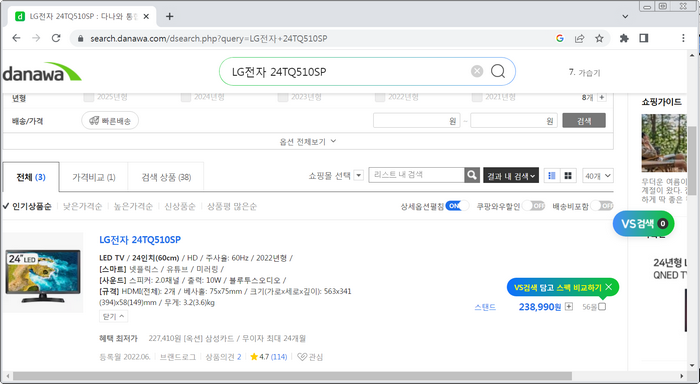Viewport: 700px width, 384px height.
Task: Click the horizontal scrollbar
Action: tap(292, 376)
